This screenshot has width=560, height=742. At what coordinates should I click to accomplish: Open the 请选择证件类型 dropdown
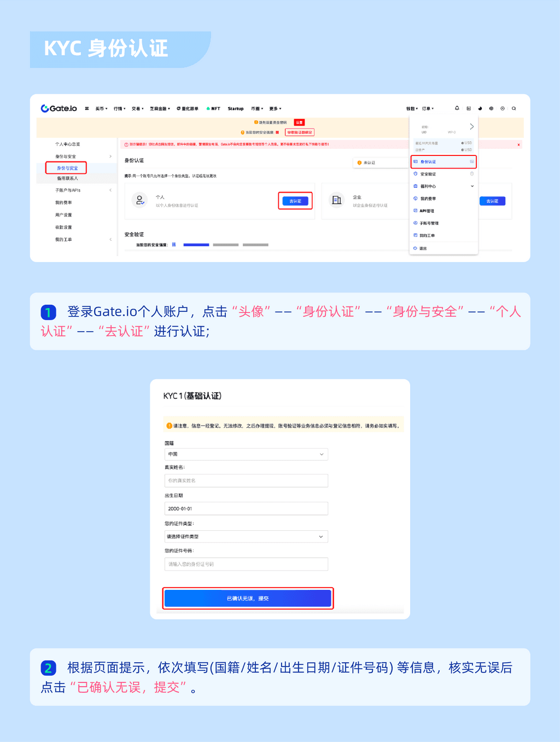[x=246, y=537]
